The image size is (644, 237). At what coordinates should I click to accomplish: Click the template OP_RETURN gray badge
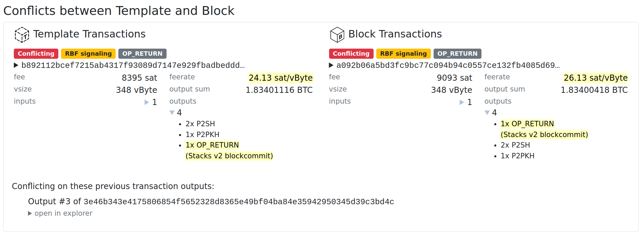click(x=142, y=54)
